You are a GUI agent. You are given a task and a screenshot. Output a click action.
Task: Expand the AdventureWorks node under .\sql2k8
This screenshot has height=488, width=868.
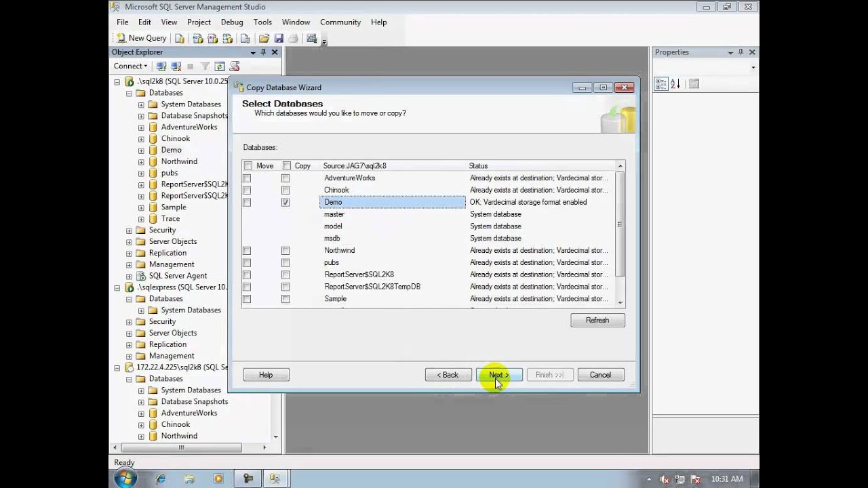pos(141,127)
